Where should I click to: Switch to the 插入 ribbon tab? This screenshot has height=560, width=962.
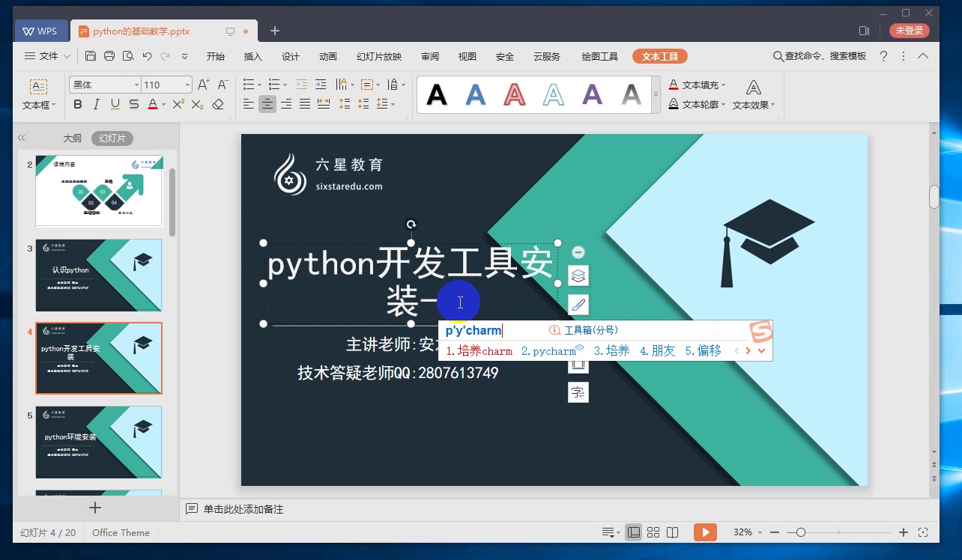252,55
